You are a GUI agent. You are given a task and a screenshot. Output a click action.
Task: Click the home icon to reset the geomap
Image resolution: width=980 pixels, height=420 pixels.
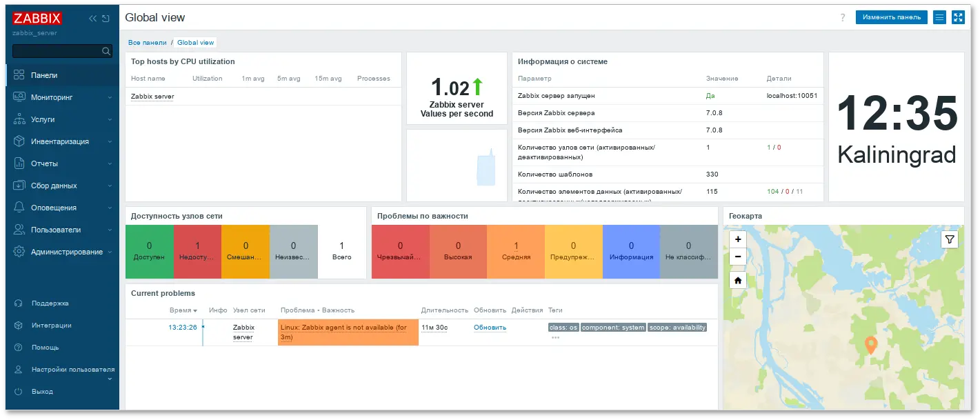(x=737, y=279)
